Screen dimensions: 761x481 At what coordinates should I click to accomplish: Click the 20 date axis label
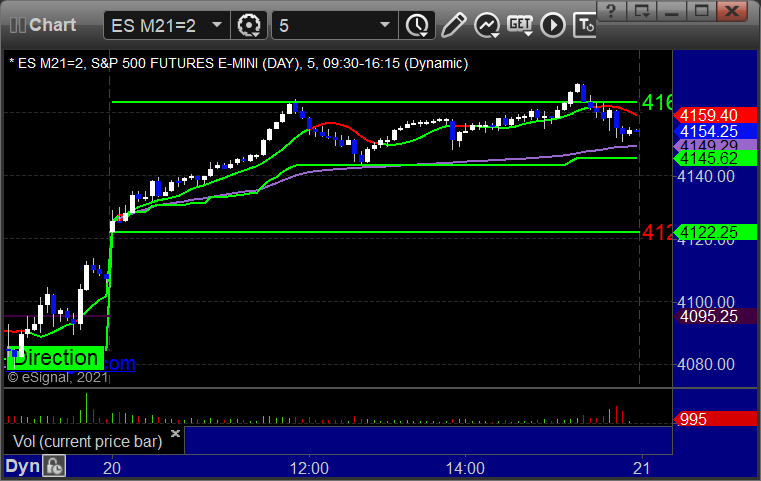click(x=112, y=468)
